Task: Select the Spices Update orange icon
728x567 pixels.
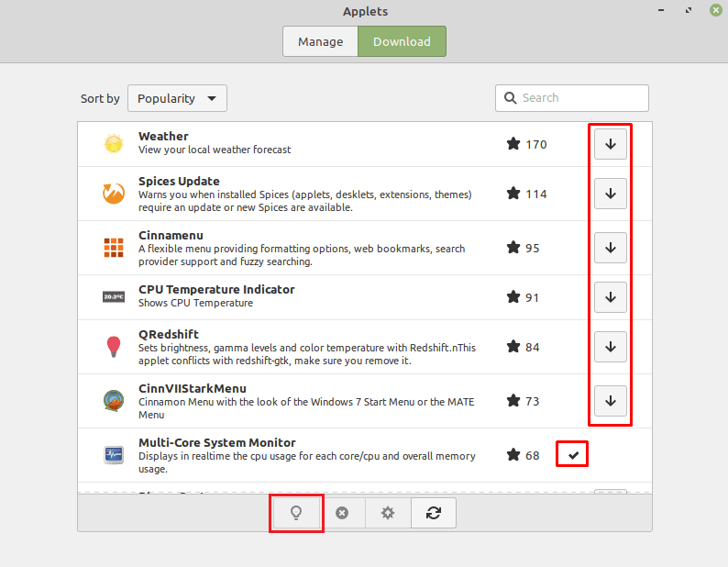Action: 114,194
